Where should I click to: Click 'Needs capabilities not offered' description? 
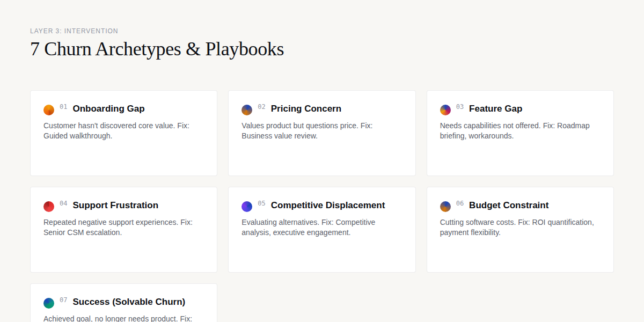(x=515, y=130)
